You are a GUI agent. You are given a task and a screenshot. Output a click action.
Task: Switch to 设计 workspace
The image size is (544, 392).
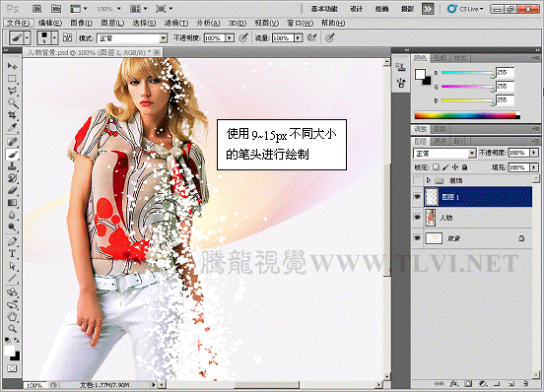[x=357, y=9]
